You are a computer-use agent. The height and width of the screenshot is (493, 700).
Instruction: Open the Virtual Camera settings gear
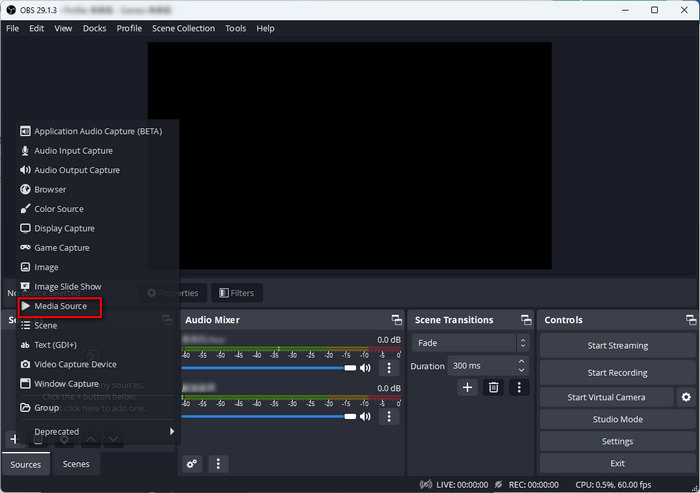pyautogui.click(x=686, y=397)
